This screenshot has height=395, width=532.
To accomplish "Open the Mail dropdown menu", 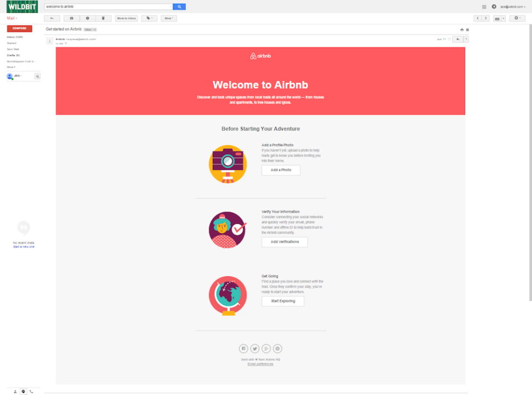I will pos(12,18).
